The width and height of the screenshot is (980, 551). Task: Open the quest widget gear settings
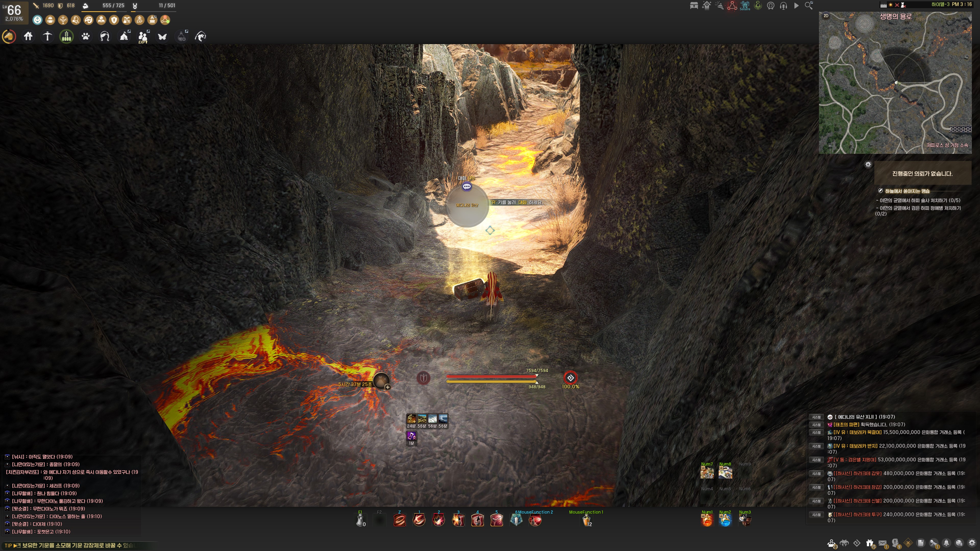(868, 165)
